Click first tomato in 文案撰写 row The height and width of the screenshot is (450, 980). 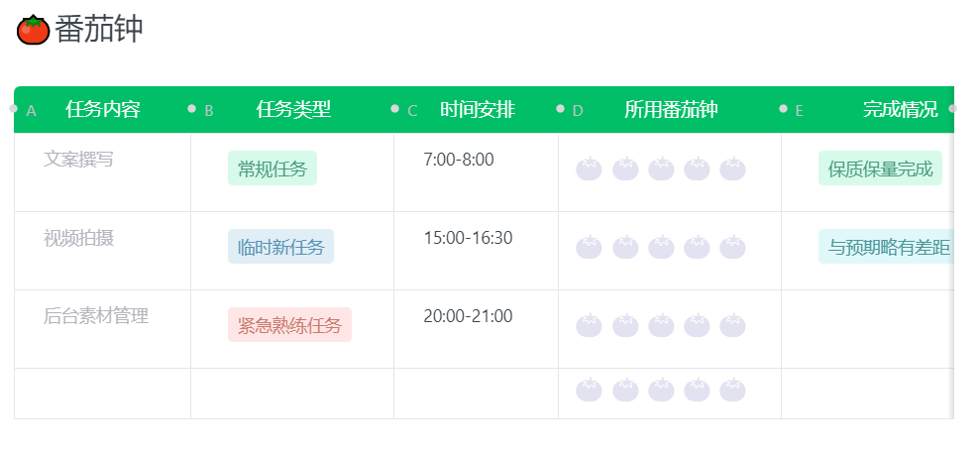(x=590, y=169)
